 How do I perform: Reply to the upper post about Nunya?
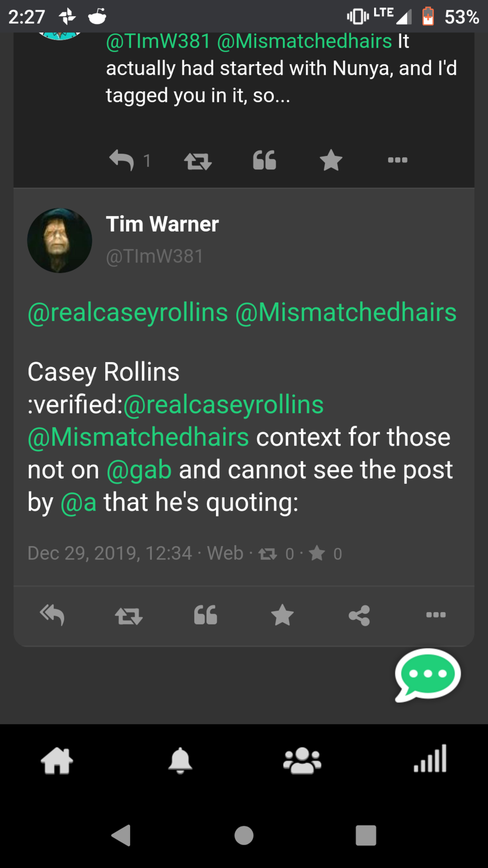[x=122, y=161]
